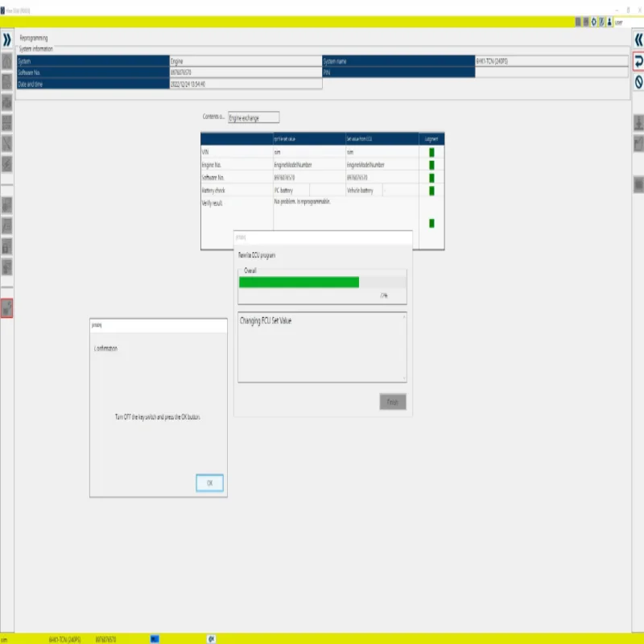The image size is (644, 644).
Task: Select the red-outlined reprogramming icon in left sidebar
Action: (x=7, y=308)
